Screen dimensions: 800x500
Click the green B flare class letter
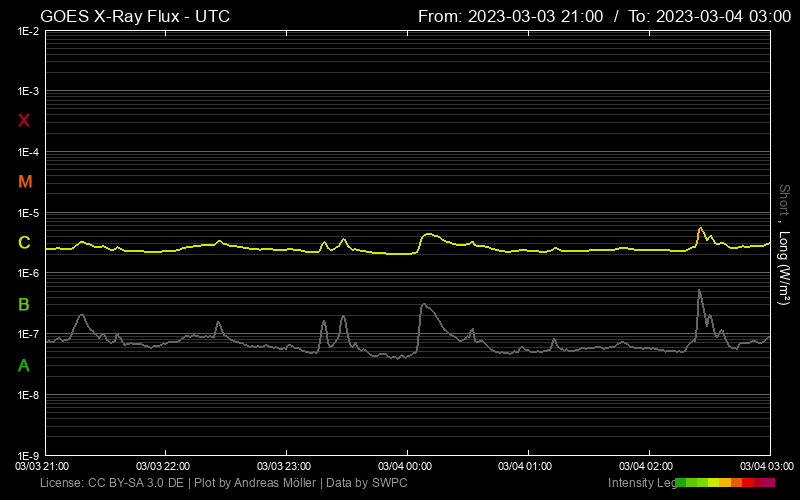pos(23,305)
